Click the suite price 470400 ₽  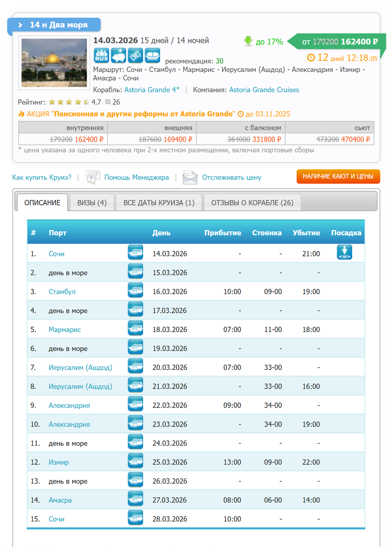(x=356, y=139)
